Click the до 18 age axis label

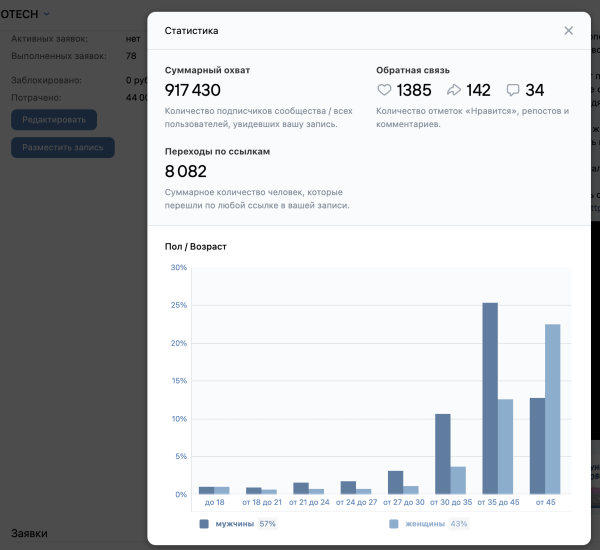(x=213, y=502)
